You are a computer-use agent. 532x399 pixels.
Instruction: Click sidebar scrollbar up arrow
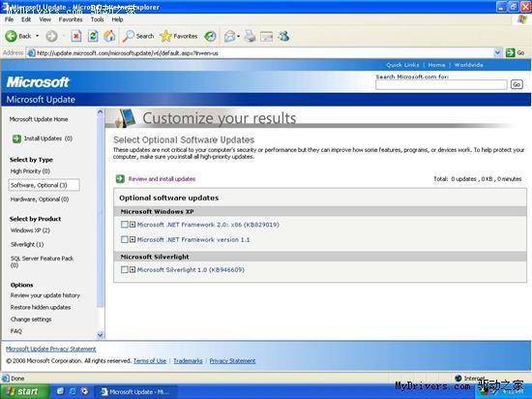point(100,112)
